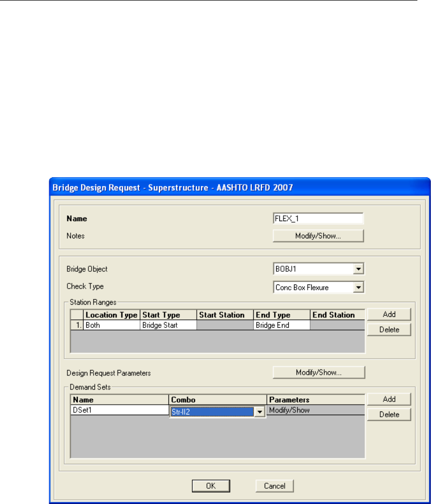
Task: Expand the Check Type Conc Box Flexure dropdown
Action: 358,288
